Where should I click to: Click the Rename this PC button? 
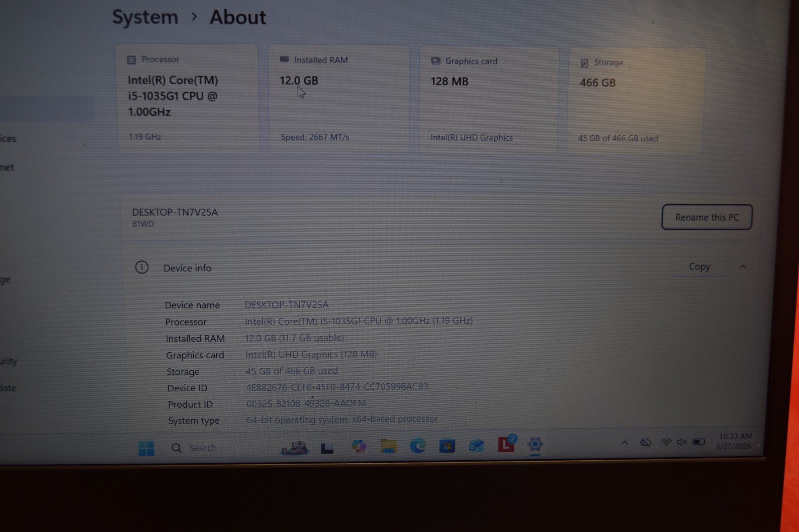(x=707, y=217)
